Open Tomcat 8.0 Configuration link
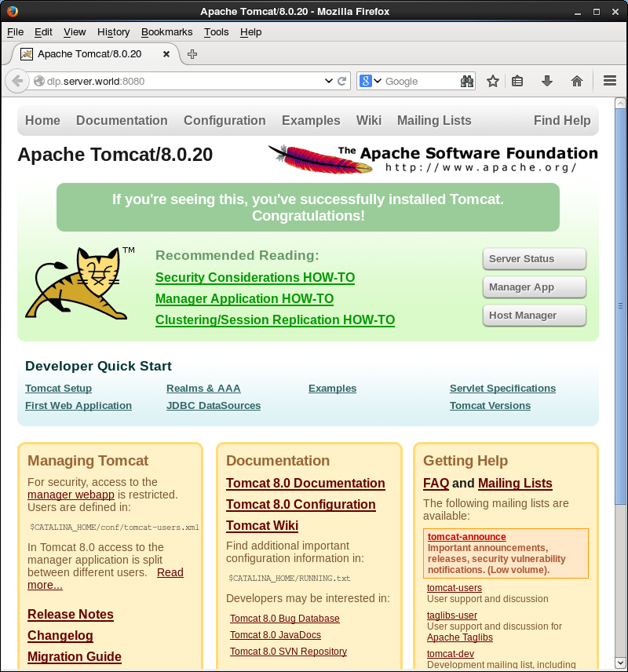This screenshot has width=628, height=672. (301, 505)
